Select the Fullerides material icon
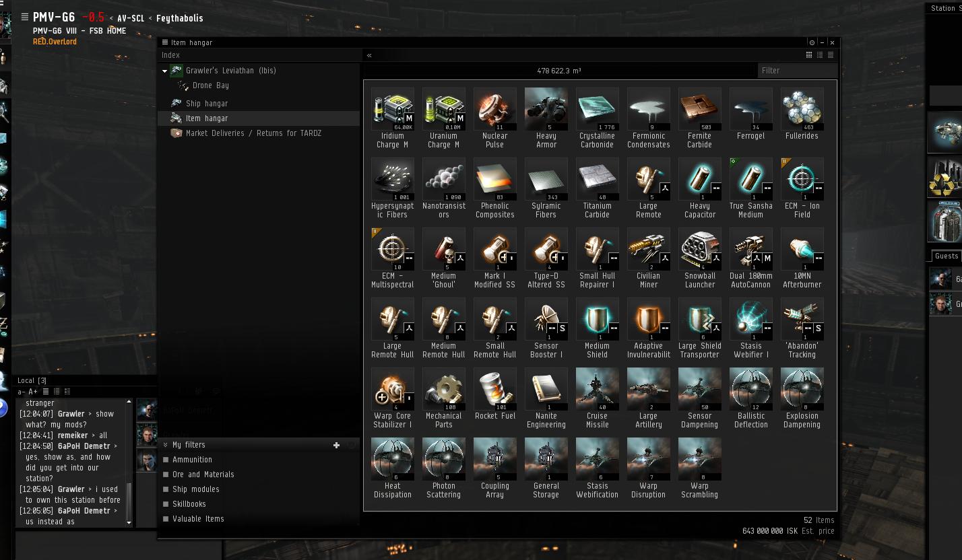This screenshot has width=962, height=560. (802, 109)
